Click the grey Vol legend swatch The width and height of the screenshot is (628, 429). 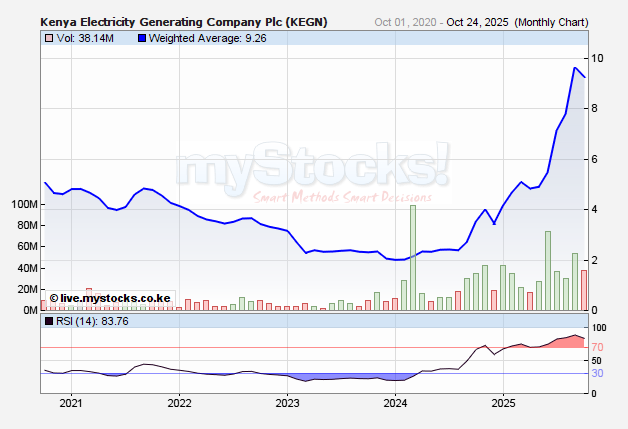point(47,38)
